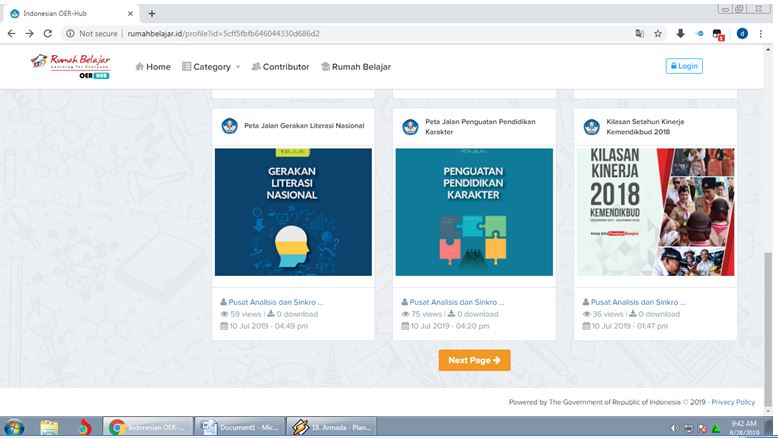Open the Rumah Belajar menu link
This screenshot has height=438, width=778.
click(356, 66)
